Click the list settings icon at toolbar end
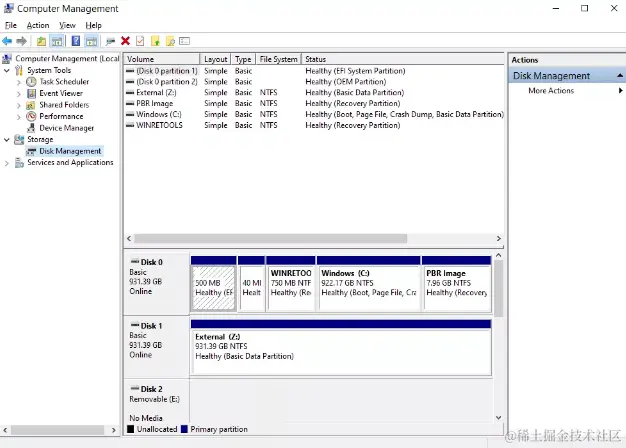This screenshot has height=448, width=626. point(184,41)
